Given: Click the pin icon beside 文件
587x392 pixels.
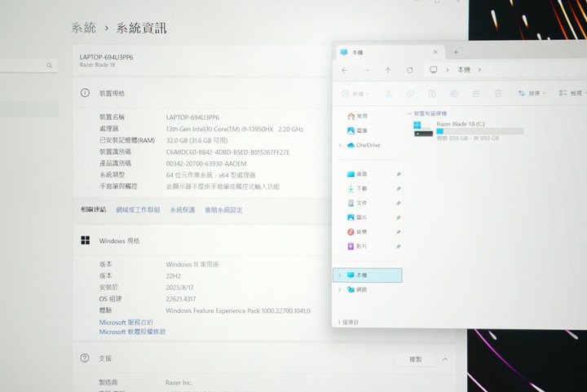Looking at the screenshot, I should [x=399, y=203].
